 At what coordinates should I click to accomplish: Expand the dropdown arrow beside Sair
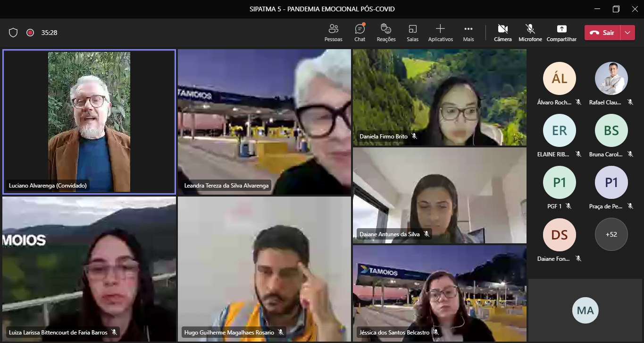627,33
